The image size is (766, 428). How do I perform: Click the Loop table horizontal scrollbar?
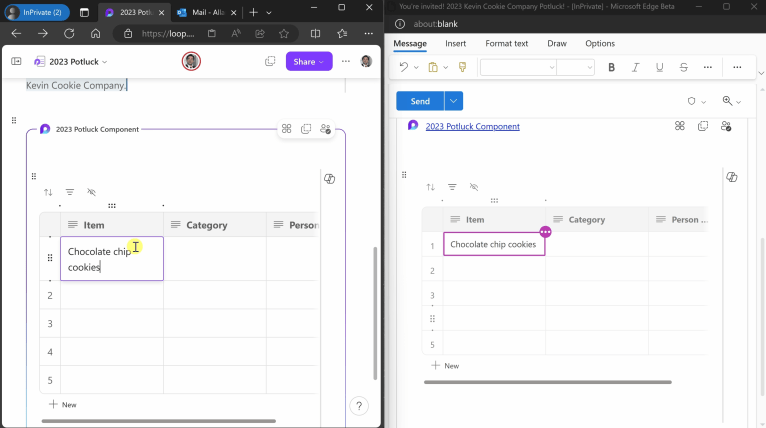click(159, 421)
